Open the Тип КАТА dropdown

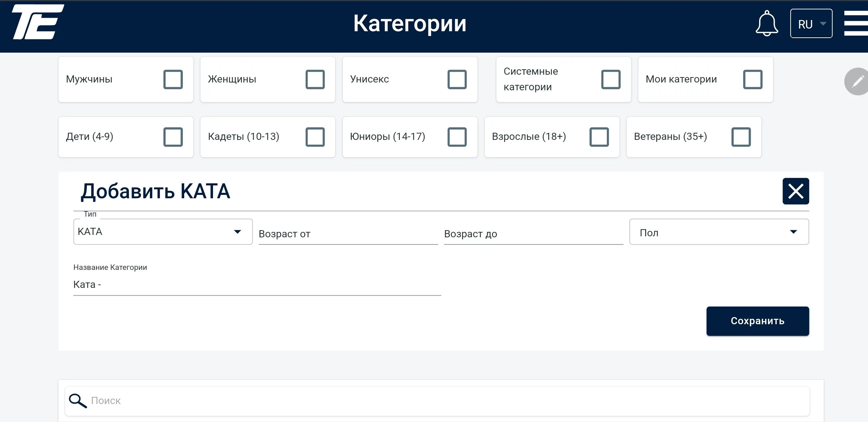[163, 232]
